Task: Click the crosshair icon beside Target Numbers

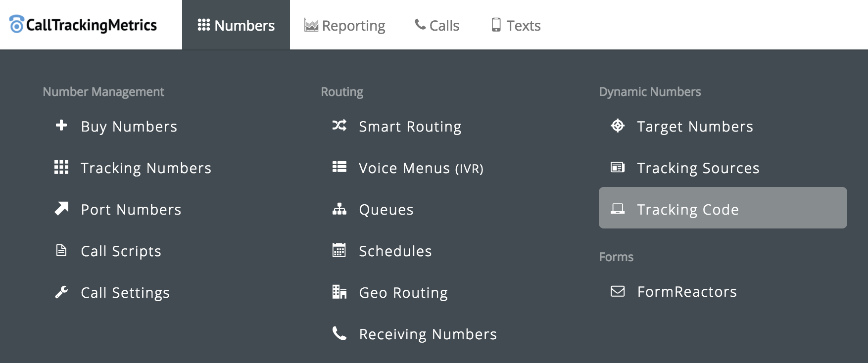Action: point(618,126)
